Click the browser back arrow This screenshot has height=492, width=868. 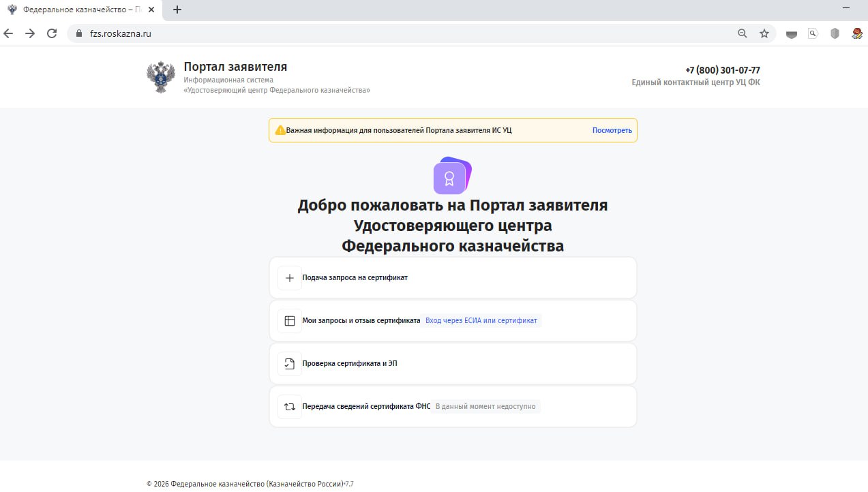(9, 33)
